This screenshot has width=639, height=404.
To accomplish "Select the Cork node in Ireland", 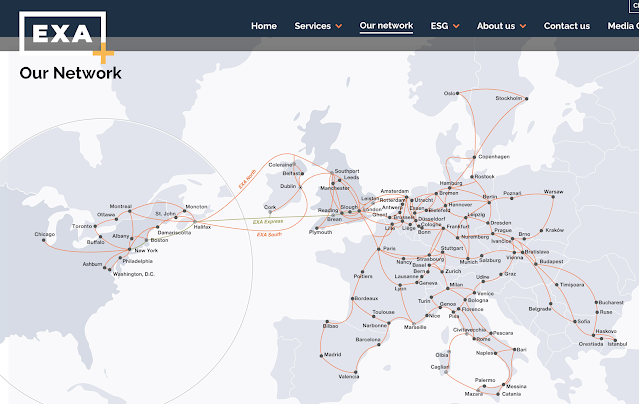I will coord(270,212).
